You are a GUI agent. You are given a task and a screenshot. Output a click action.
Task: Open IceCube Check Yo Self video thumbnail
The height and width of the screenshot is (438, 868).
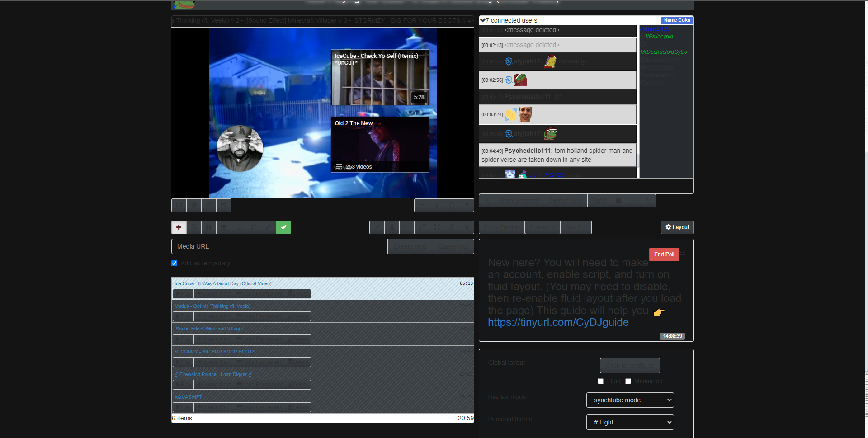[x=380, y=77]
